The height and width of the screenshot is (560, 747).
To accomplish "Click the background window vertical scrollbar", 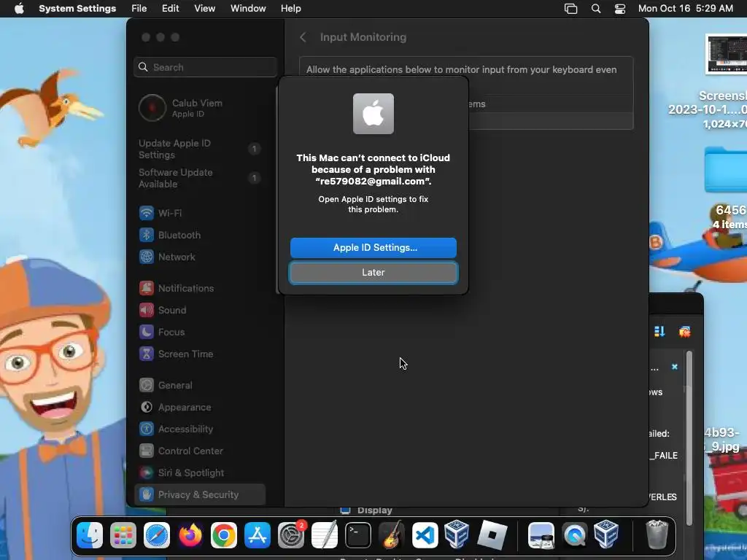I will pos(689,438).
